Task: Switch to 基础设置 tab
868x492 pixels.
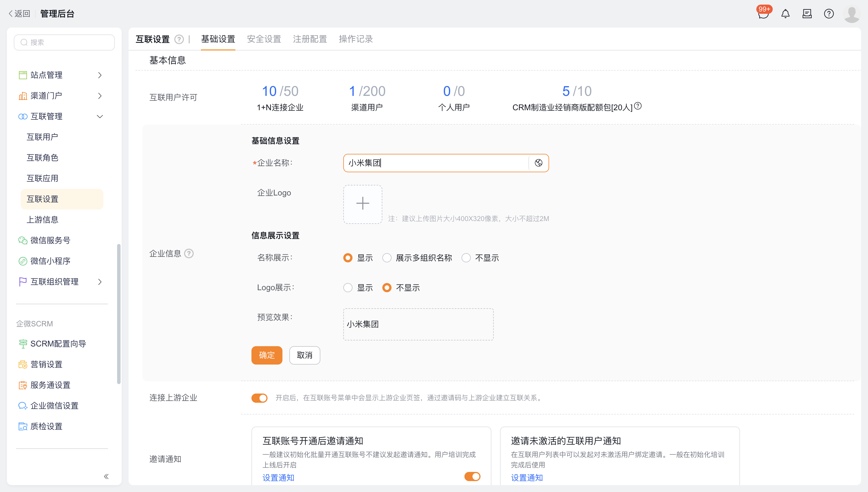Action: (x=218, y=39)
